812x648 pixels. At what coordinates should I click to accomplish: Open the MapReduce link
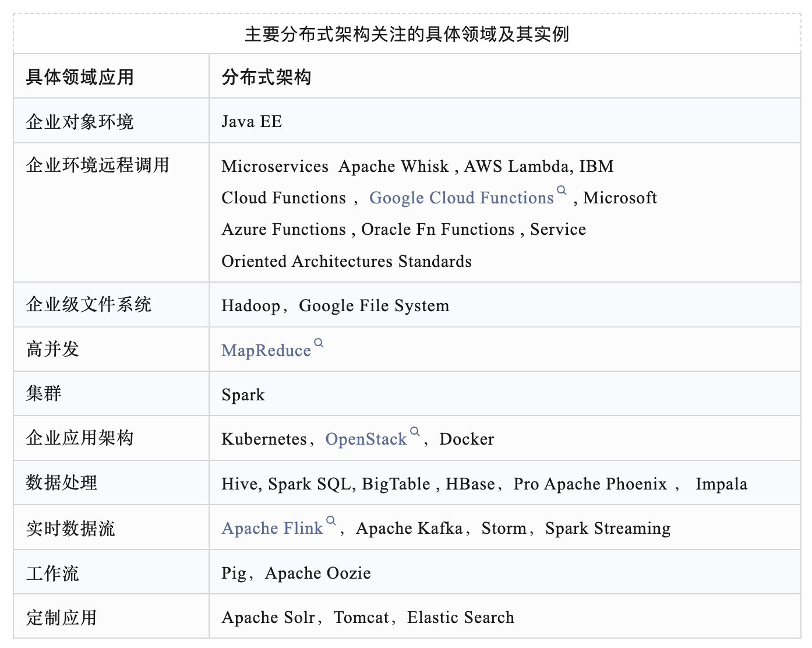pos(266,351)
